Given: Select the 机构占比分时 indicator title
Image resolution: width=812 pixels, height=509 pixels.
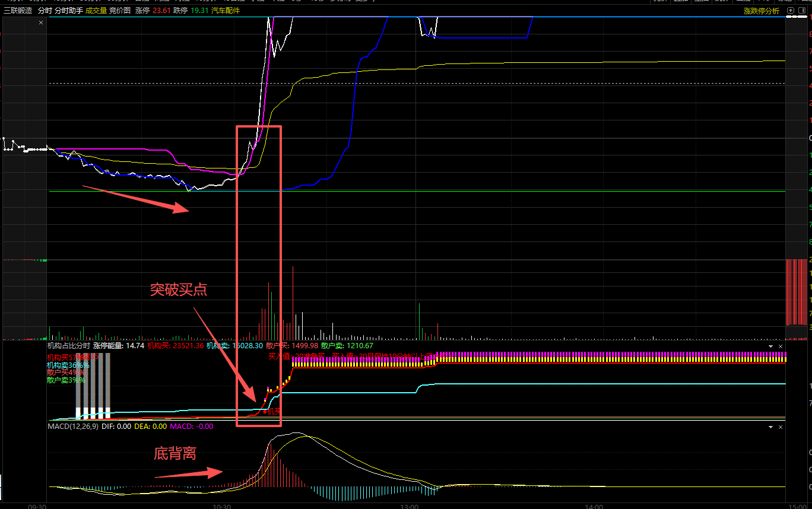Looking at the screenshot, I should 68,346.
